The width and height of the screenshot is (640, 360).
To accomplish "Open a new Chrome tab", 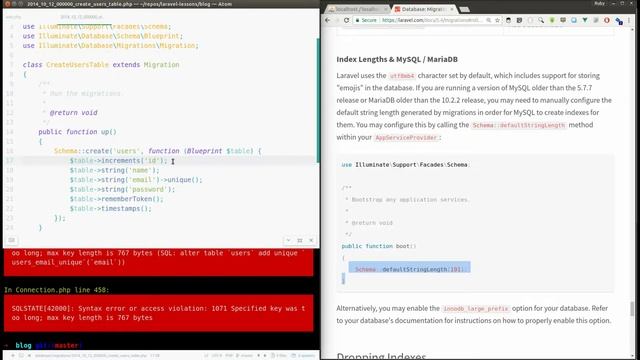I will tap(464, 9).
